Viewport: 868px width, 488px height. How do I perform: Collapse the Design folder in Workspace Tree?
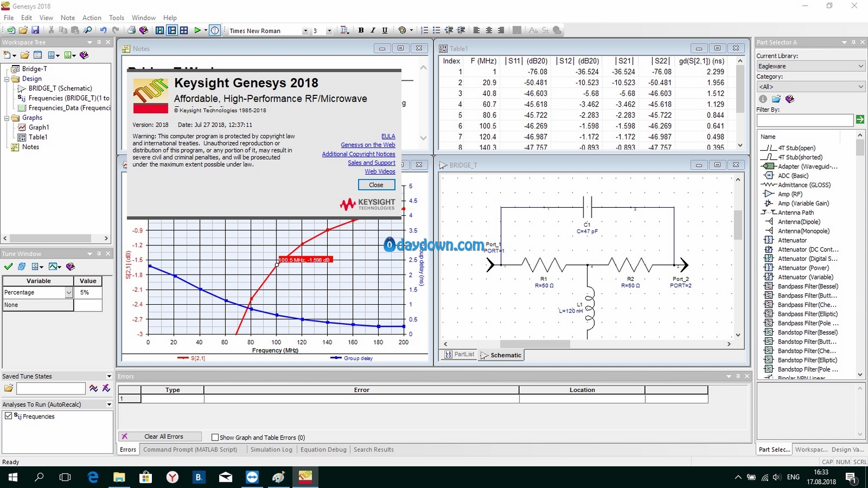(7, 79)
